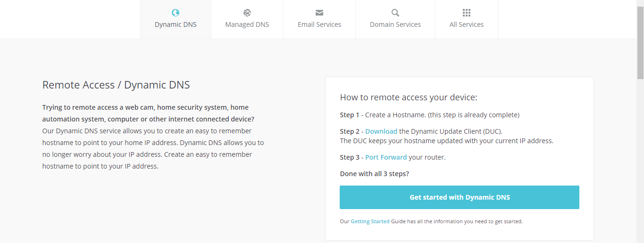
Task: Switch to the Managed DNS tab label
Action: tap(247, 24)
